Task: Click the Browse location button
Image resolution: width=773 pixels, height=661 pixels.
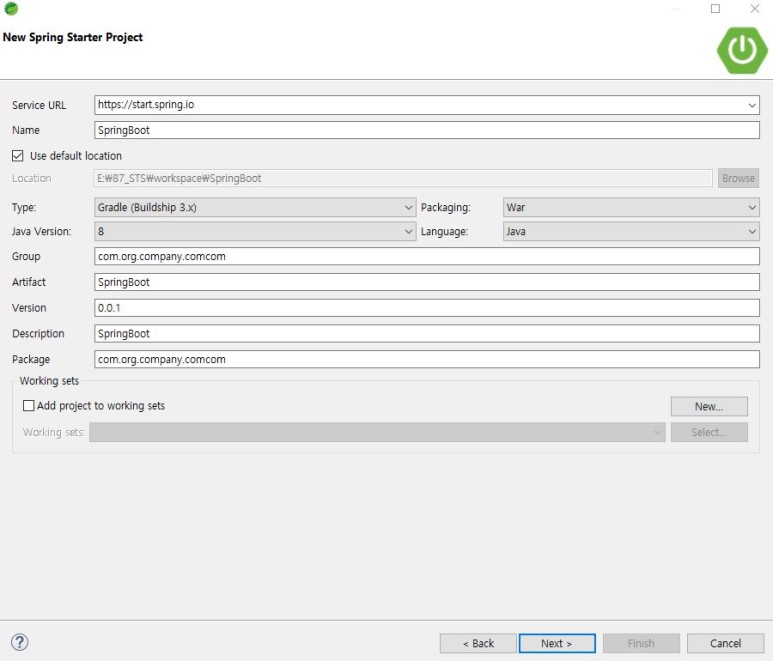Action: click(738, 178)
